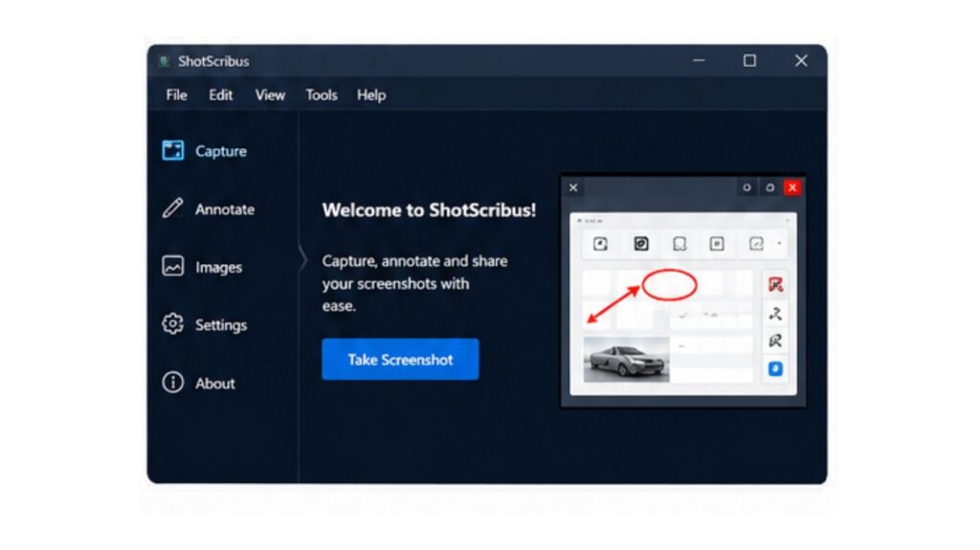The height and width of the screenshot is (550, 980).
Task: Click the fourth toolbar icon in the preview
Action: pyautogui.click(x=717, y=244)
